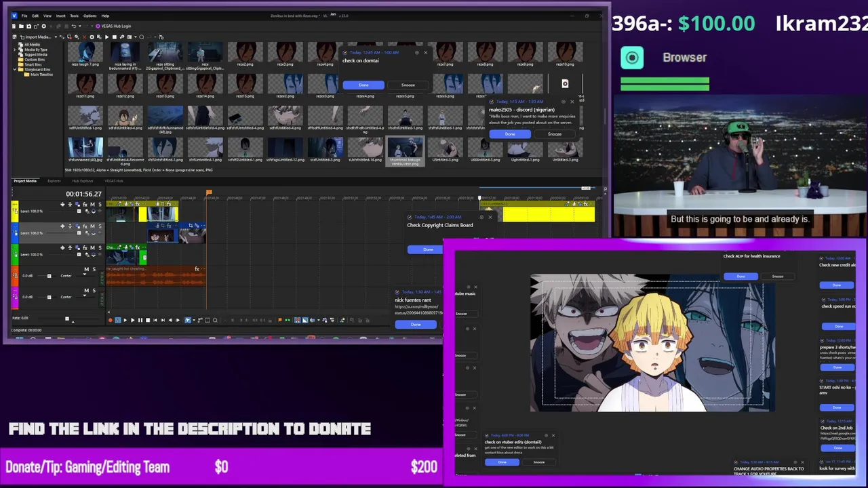Mute the green video track
Viewport: 868px width, 488px height.
point(92,247)
